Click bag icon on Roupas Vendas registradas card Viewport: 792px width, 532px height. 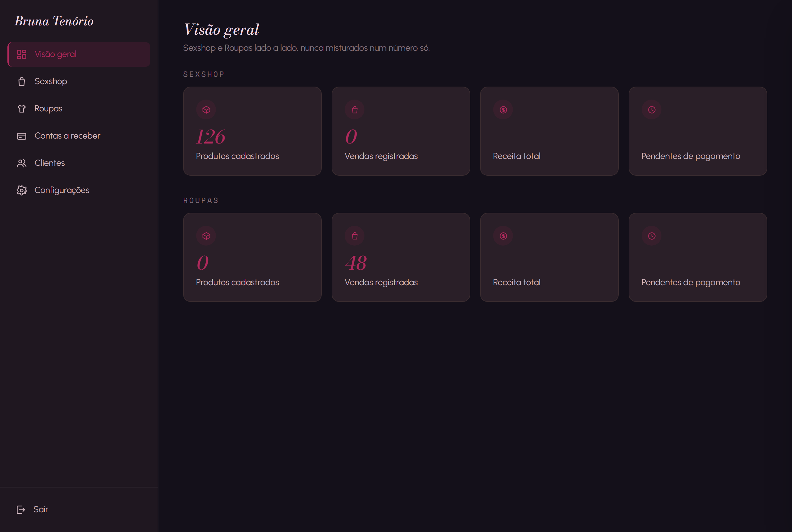point(355,236)
